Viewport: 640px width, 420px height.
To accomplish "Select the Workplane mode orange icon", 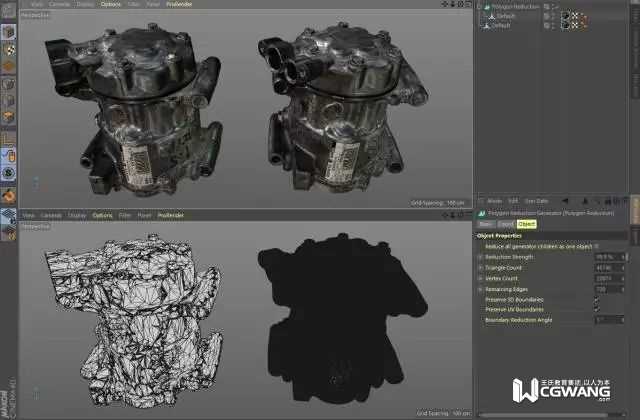I will (8, 66).
